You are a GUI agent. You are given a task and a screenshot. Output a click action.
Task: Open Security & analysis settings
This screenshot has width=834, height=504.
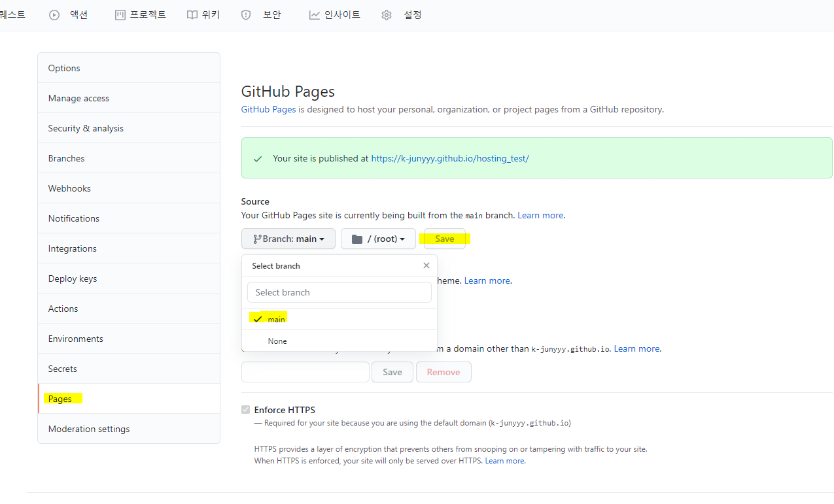pos(129,128)
